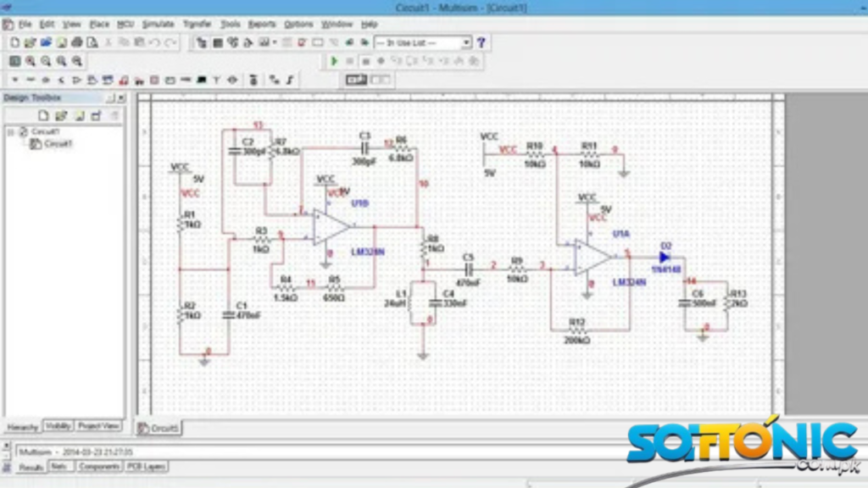Select the Circuit1 document tab
Image resolution: width=868 pixels, height=488 pixels.
tap(159, 428)
